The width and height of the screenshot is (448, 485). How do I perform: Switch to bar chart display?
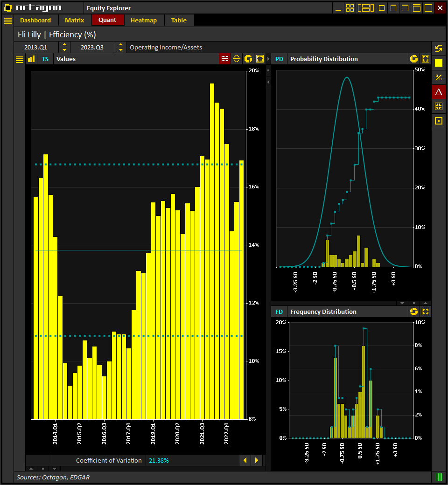coord(31,59)
